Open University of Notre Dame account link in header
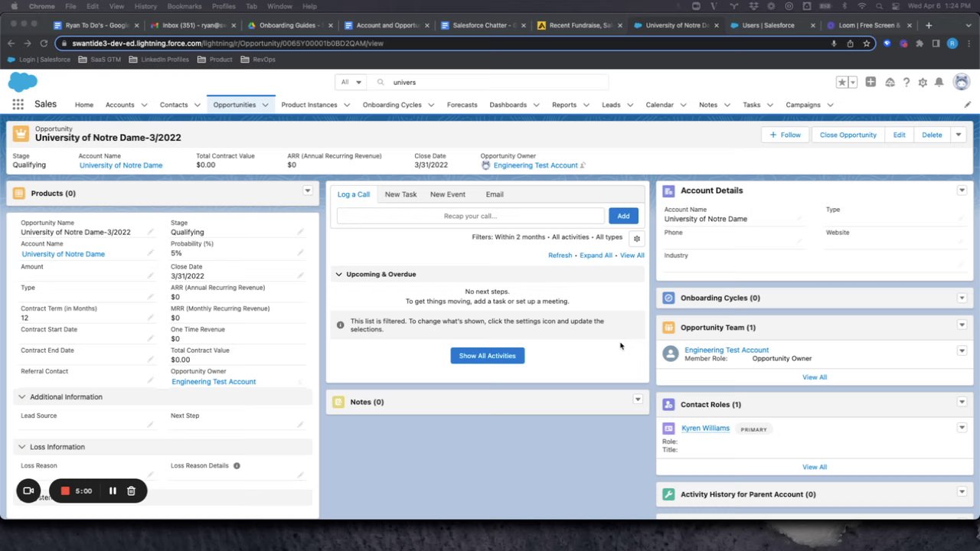Image resolution: width=980 pixels, height=551 pixels. [121, 165]
